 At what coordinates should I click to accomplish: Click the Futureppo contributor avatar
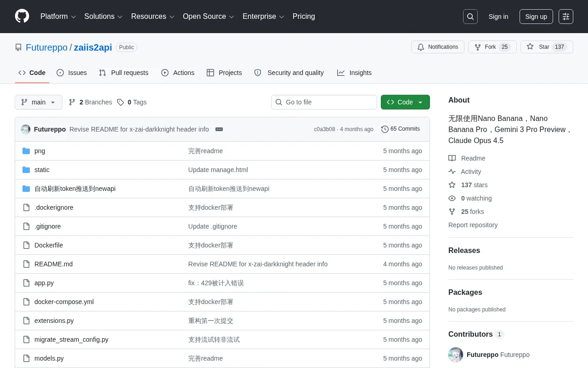pyautogui.click(x=456, y=355)
